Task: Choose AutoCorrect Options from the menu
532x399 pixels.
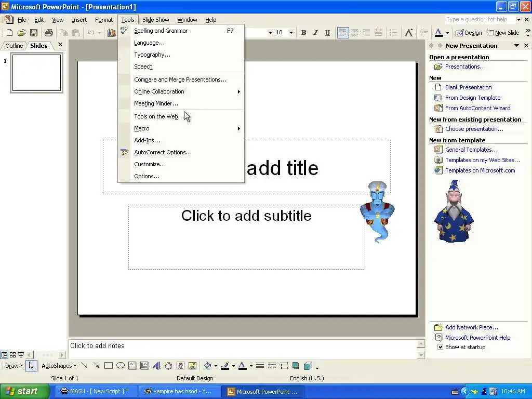Action: 181,152
